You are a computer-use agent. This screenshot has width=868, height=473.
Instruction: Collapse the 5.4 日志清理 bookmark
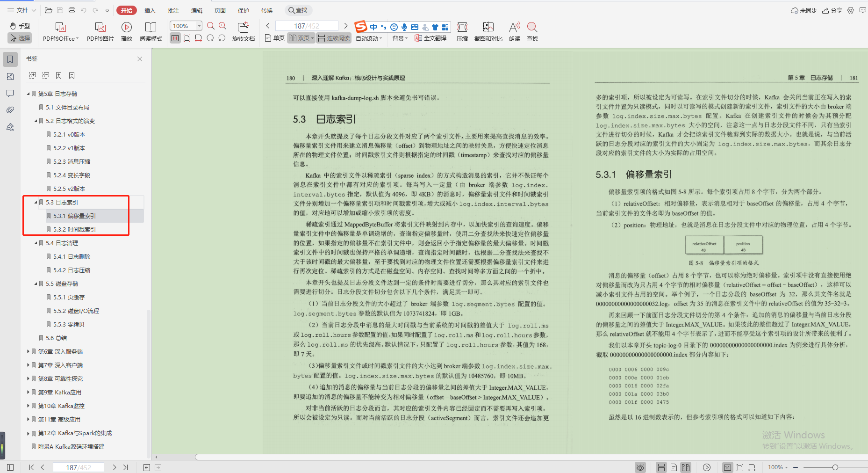[36, 243]
